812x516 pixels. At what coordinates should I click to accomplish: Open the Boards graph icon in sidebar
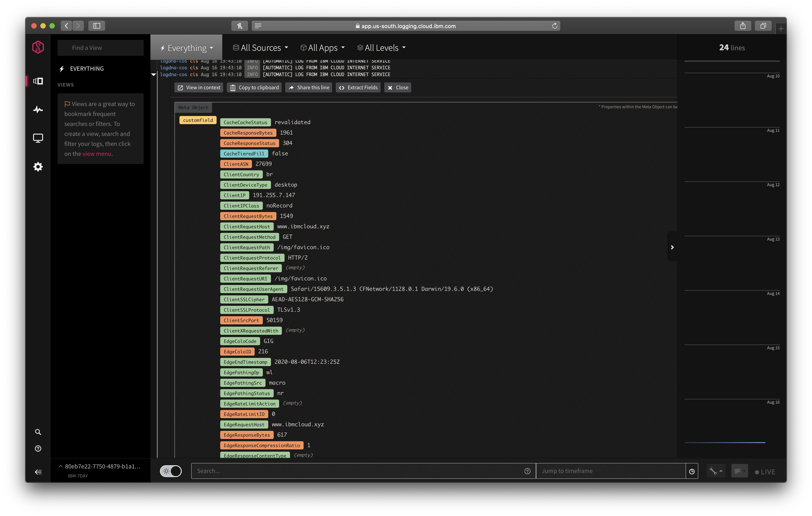point(38,110)
